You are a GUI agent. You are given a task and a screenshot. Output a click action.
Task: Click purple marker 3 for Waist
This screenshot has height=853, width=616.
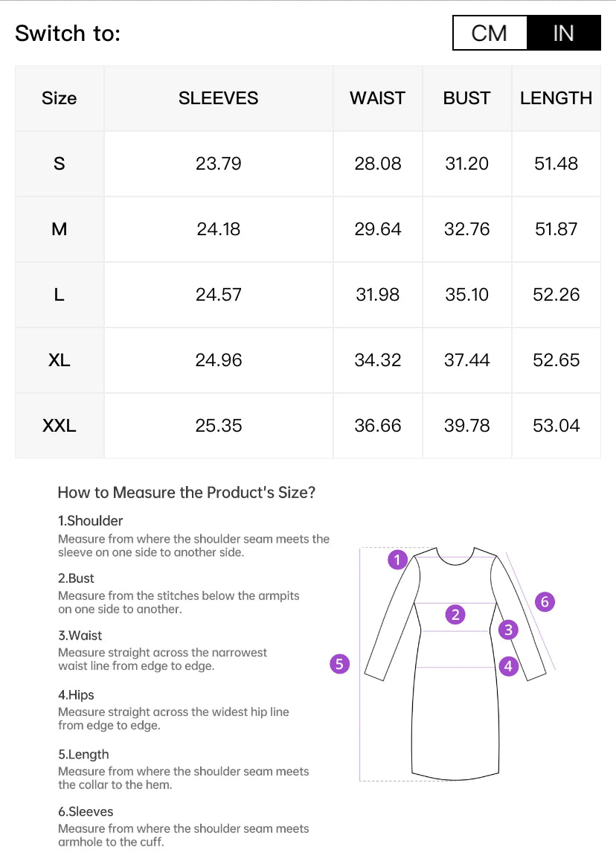(508, 630)
